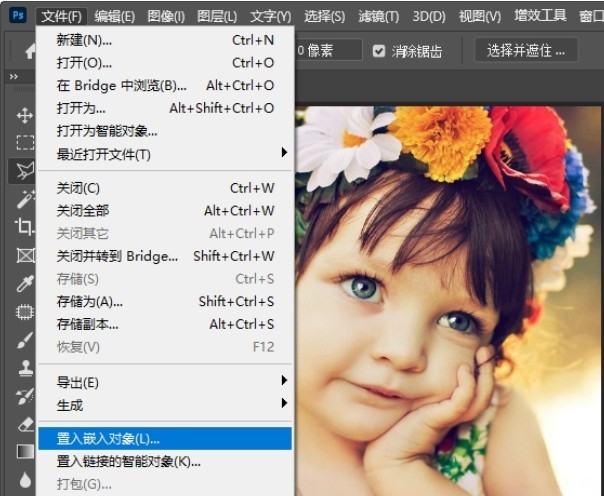Select the Move tool
The image size is (604, 496).
[x=25, y=115]
